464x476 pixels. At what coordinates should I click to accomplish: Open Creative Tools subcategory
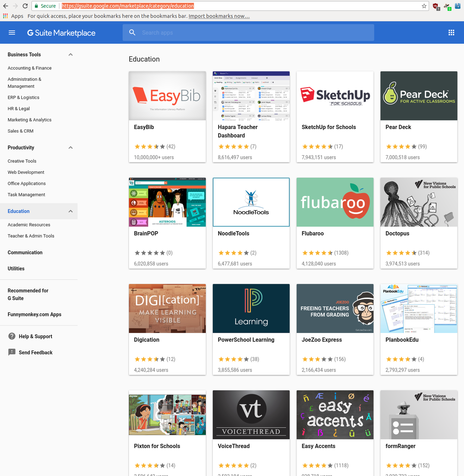[22, 161]
